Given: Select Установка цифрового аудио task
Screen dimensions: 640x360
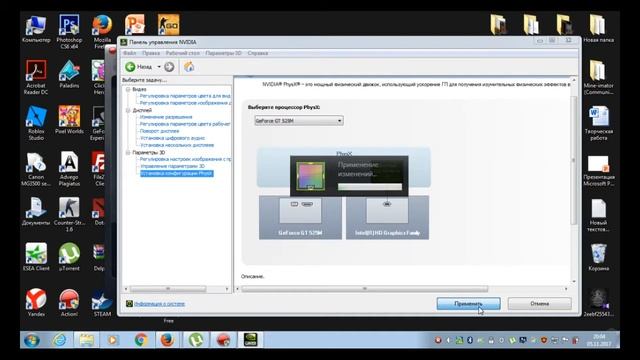Looking at the screenshot, I should click(x=172, y=138).
